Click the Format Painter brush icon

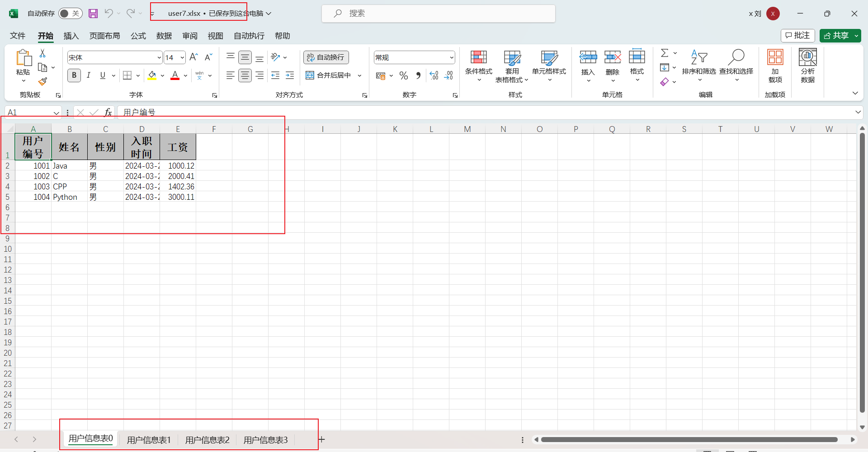42,82
